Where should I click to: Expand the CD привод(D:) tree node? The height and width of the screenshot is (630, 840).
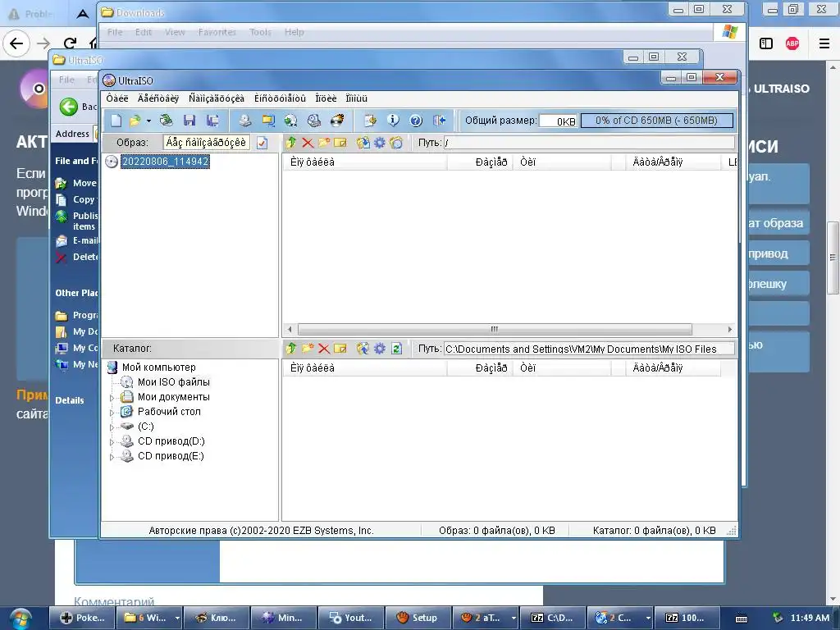(x=112, y=442)
